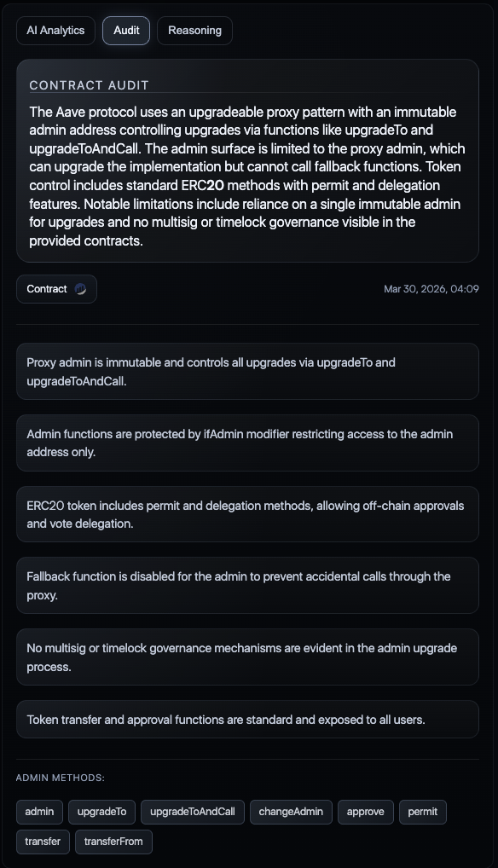
Task: Click the icon inside Contract button
Action: (80, 289)
